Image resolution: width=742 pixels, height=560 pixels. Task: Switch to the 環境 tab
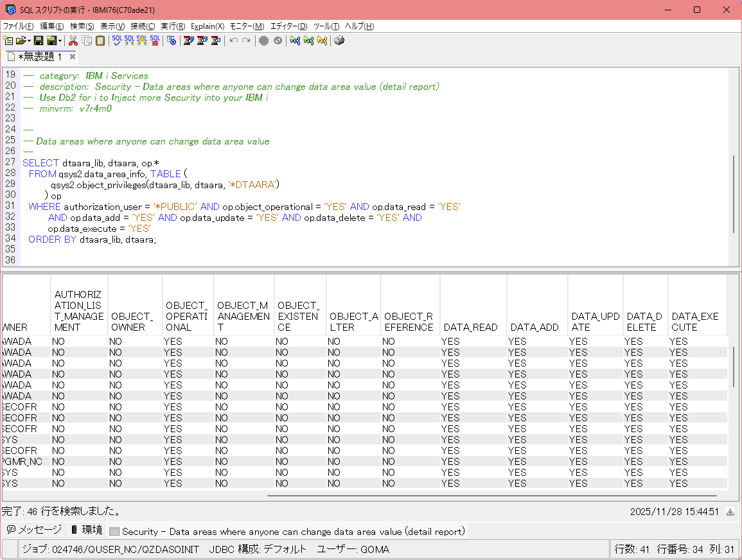click(87, 530)
